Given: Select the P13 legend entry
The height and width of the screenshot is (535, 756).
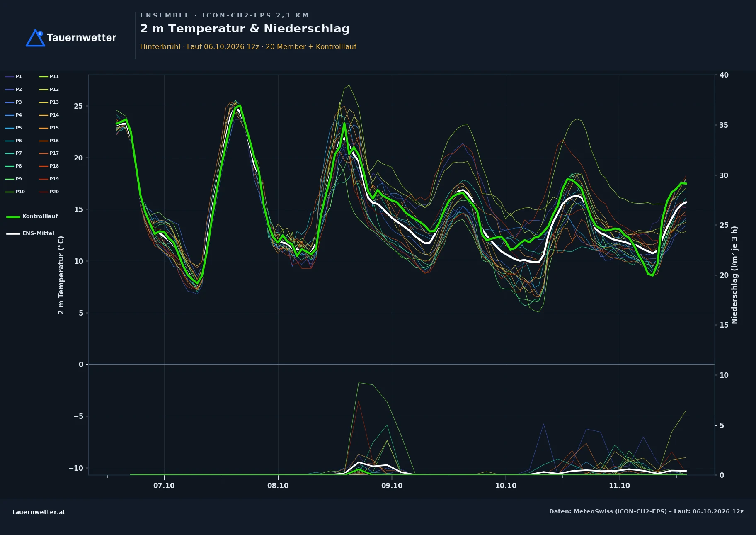Looking at the screenshot, I should [49, 102].
